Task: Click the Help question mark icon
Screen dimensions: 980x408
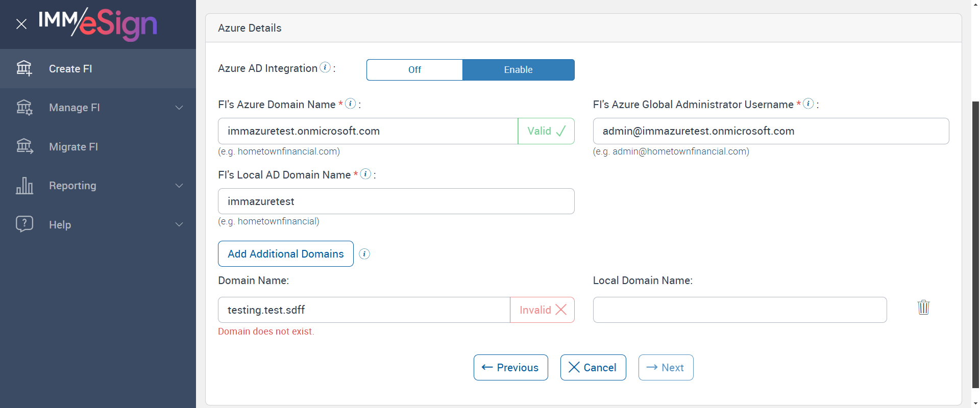Action: [24, 224]
